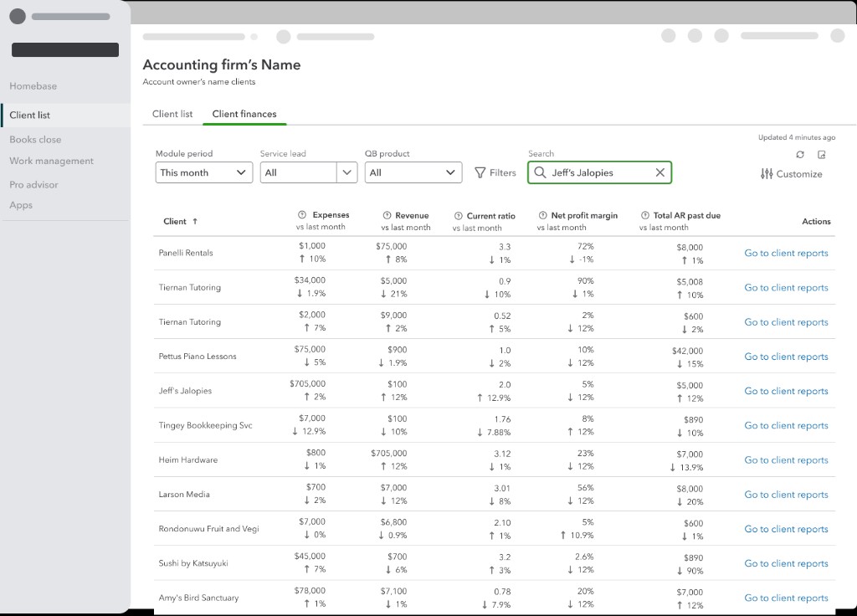Go to client reports for Sushi by Katsuyuki
857x616 pixels.
coord(786,563)
